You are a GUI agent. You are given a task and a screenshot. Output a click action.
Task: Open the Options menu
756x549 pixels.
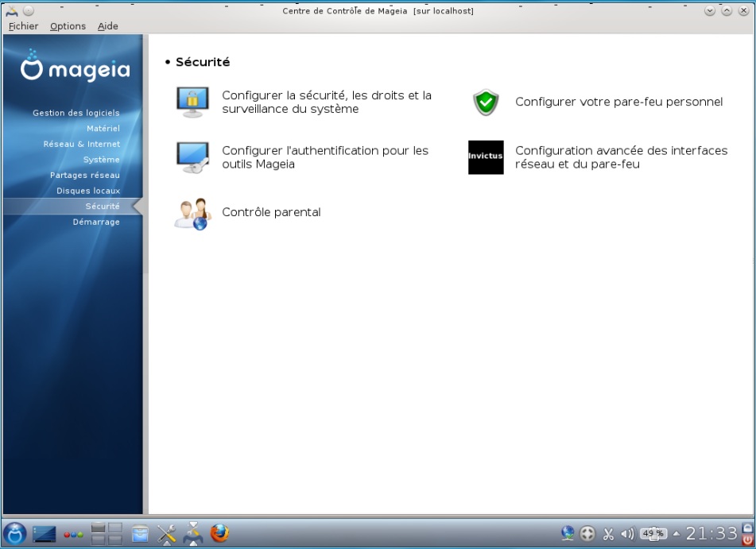pos(68,26)
